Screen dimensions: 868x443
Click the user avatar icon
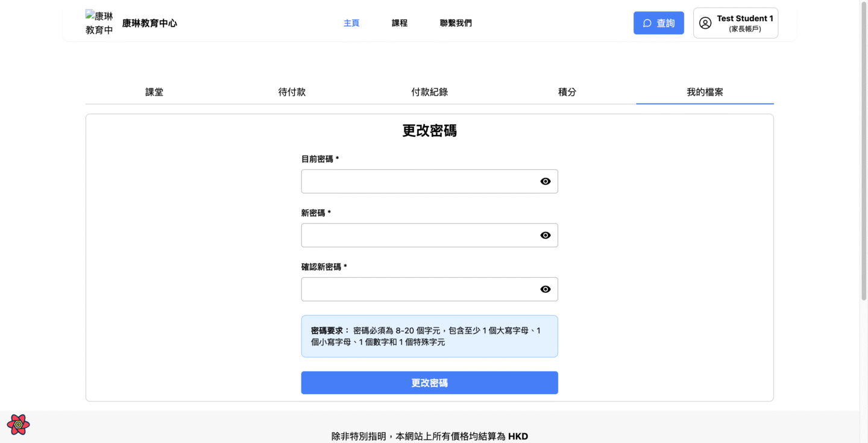point(705,23)
